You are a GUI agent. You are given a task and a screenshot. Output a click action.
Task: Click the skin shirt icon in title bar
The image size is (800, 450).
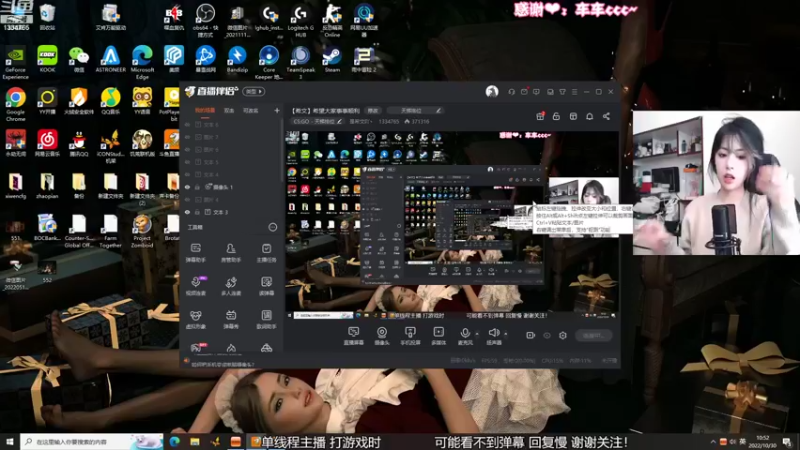563,92
